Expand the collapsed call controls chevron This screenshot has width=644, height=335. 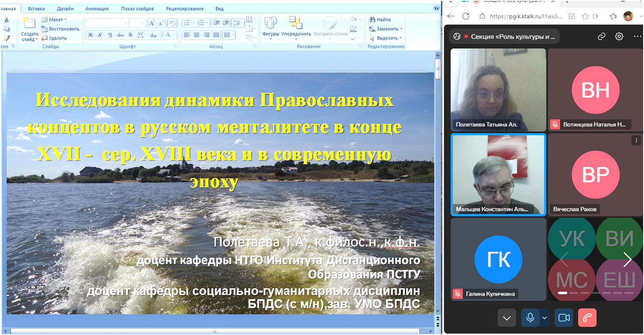point(506,318)
